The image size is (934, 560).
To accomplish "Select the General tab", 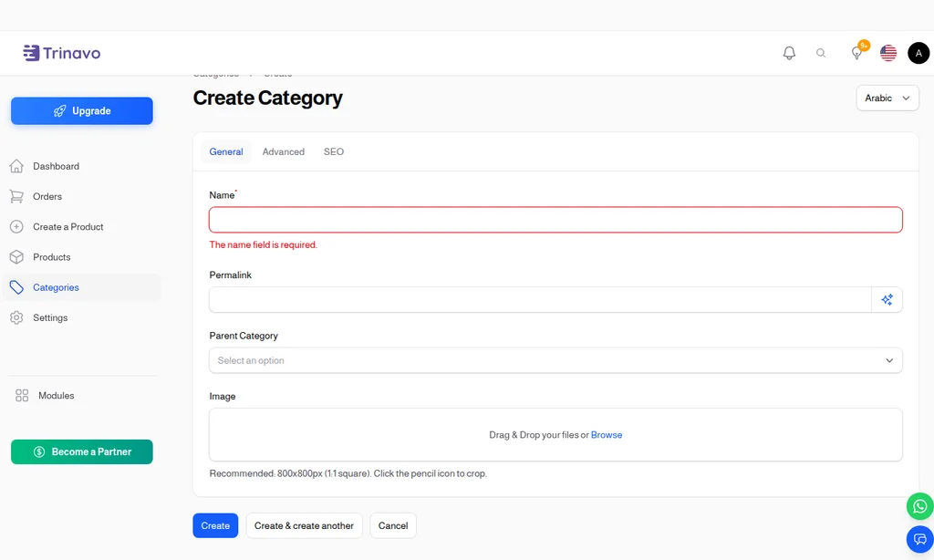I will click(226, 152).
